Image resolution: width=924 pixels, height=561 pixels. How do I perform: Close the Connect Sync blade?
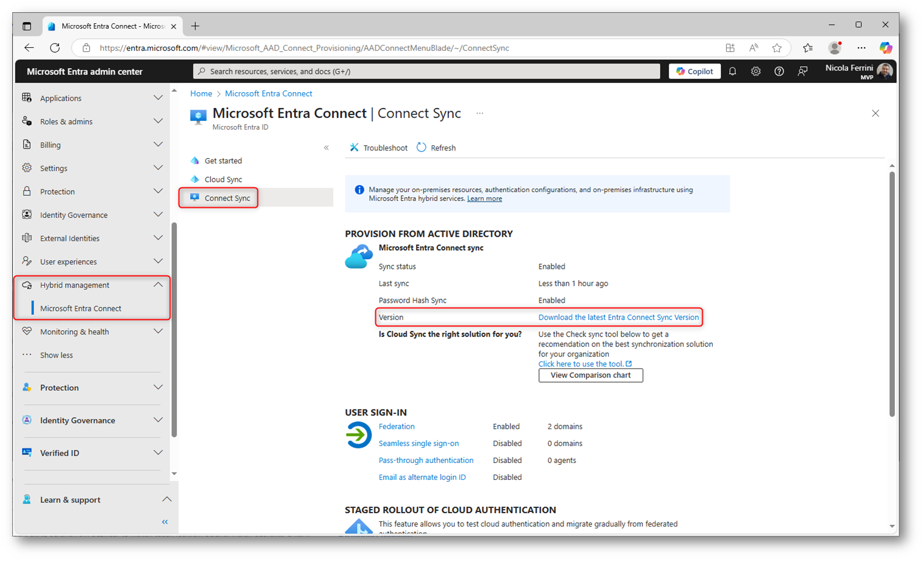coord(875,113)
